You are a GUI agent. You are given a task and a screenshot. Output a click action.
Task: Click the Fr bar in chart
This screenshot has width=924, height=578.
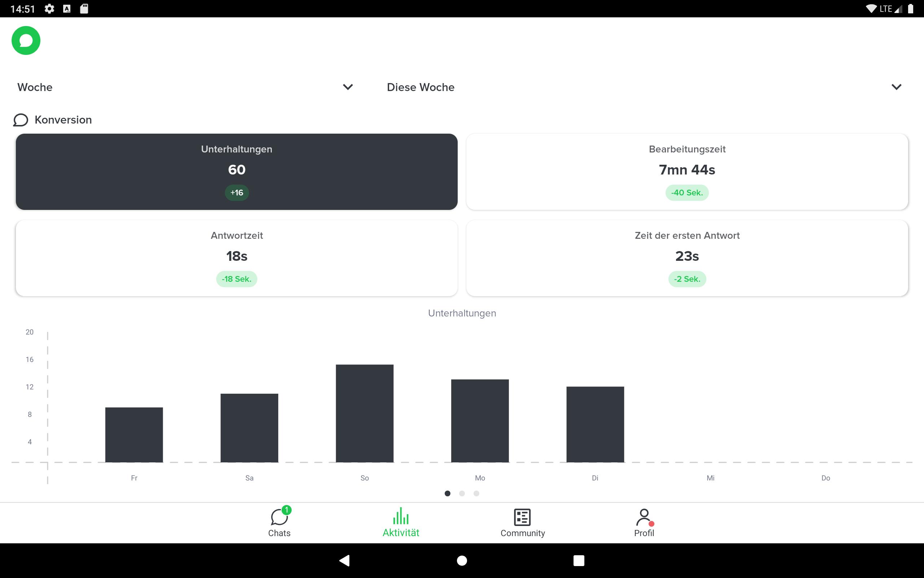[134, 435]
